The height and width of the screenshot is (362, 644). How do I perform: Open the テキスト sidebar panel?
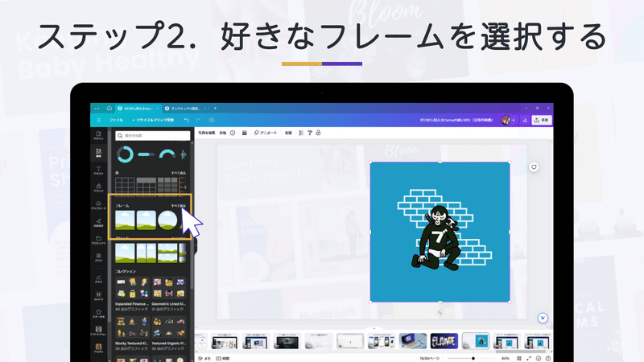98,171
